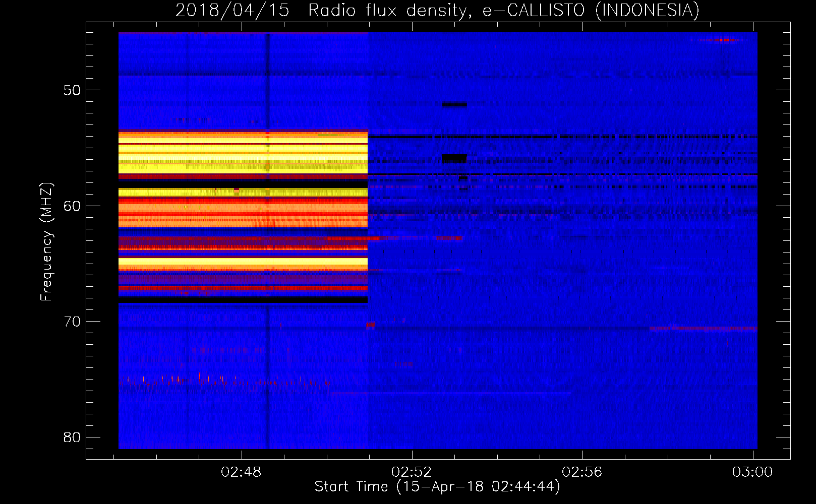Click the black data gap block near 56 MHz
Viewport: 816px width, 504px height.
point(454,158)
